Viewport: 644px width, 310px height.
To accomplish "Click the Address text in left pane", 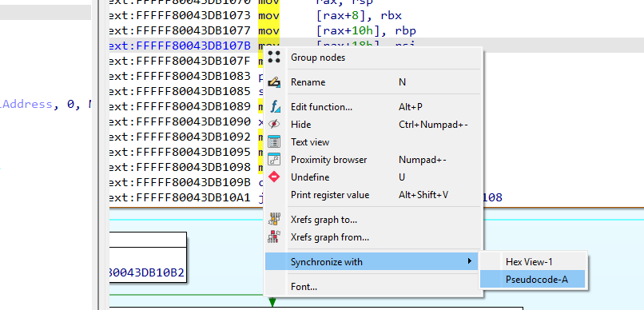I will 27,105.
